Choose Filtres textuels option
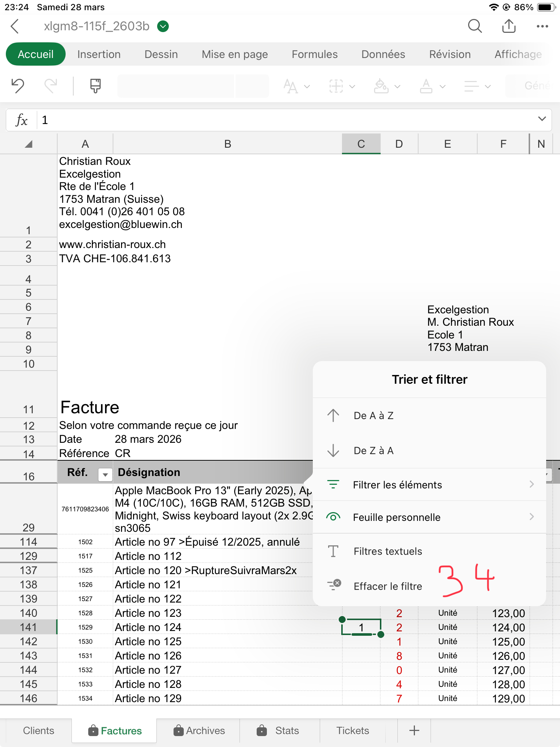This screenshot has width=560, height=747. 388,551
